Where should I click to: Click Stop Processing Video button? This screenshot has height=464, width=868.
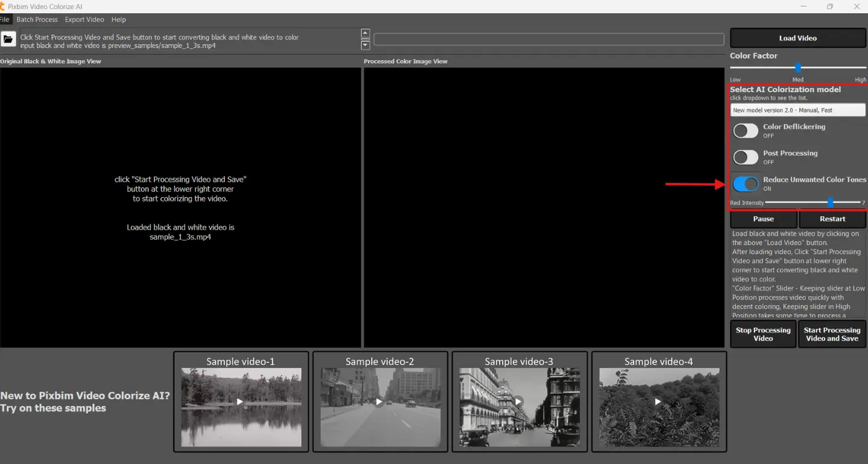pos(763,334)
